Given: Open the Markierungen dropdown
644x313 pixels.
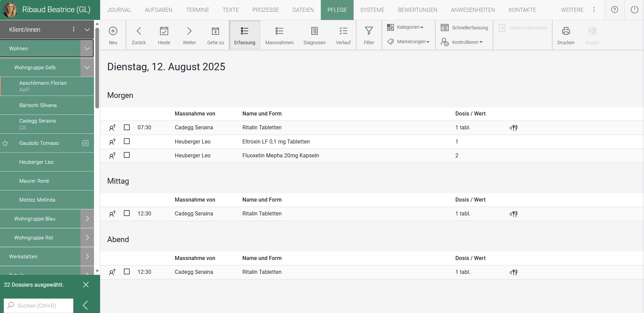Looking at the screenshot, I should pyautogui.click(x=409, y=42).
